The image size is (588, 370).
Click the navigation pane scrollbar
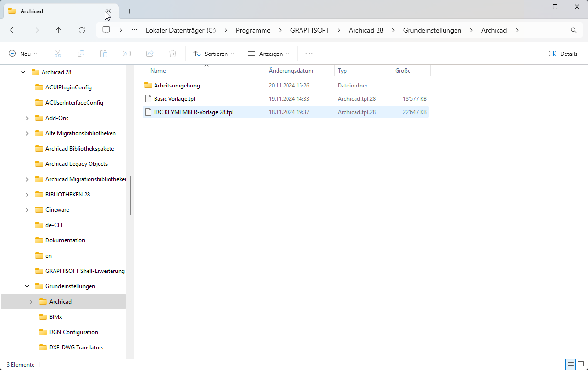[130, 196]
